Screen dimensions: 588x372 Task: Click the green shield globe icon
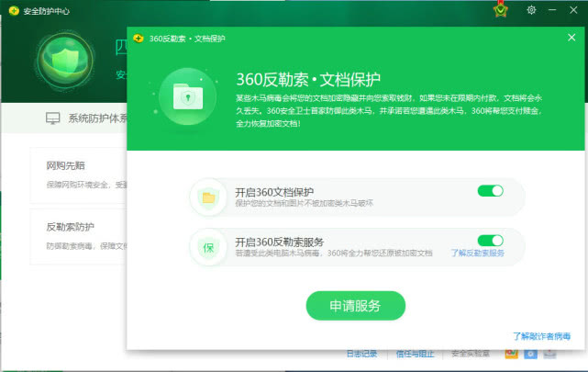click(65, 62)
